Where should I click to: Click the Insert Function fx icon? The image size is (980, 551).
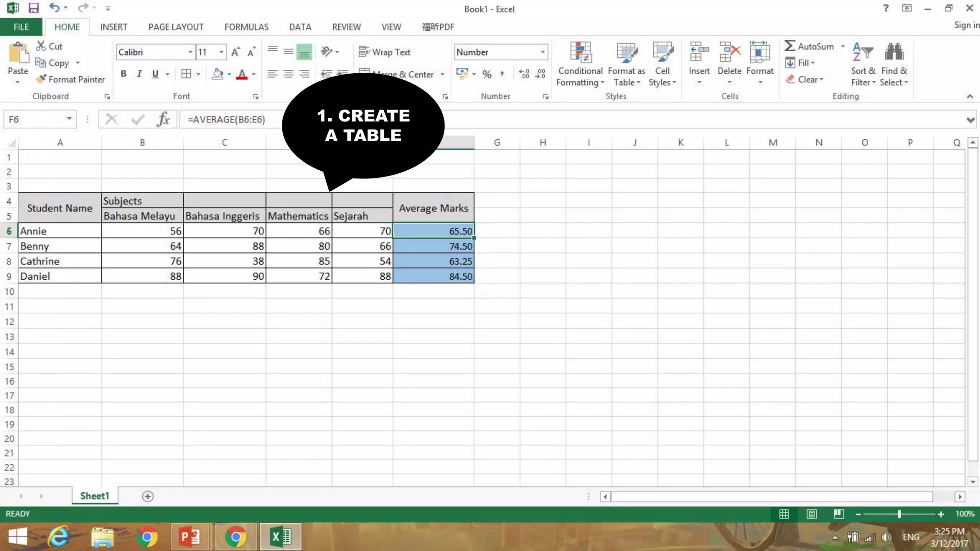[163, 119]
